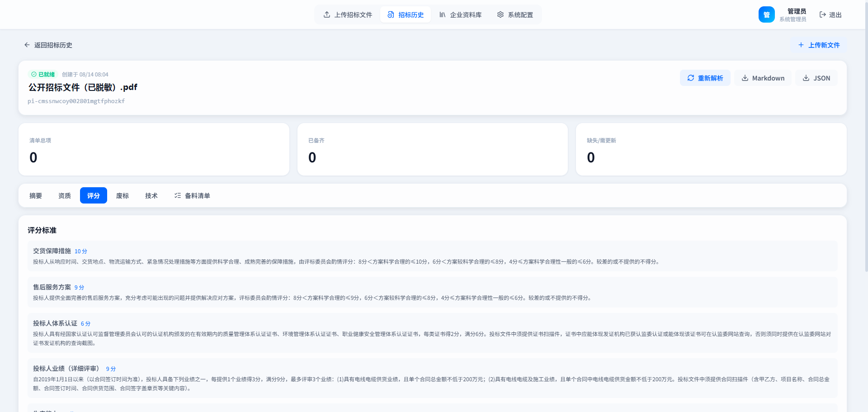Download the Markdown export
Image resolution: width=868 pixels, height=412 pixels.
tap(763, 78)
